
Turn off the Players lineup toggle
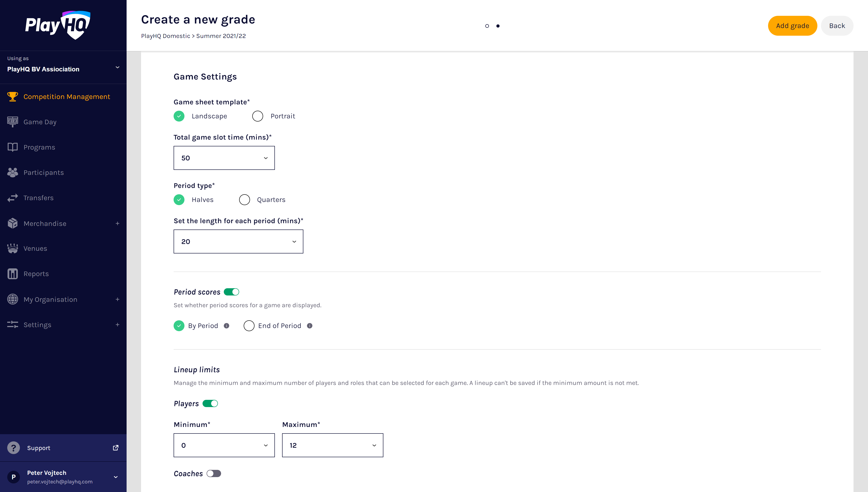(x=210, y=403)
